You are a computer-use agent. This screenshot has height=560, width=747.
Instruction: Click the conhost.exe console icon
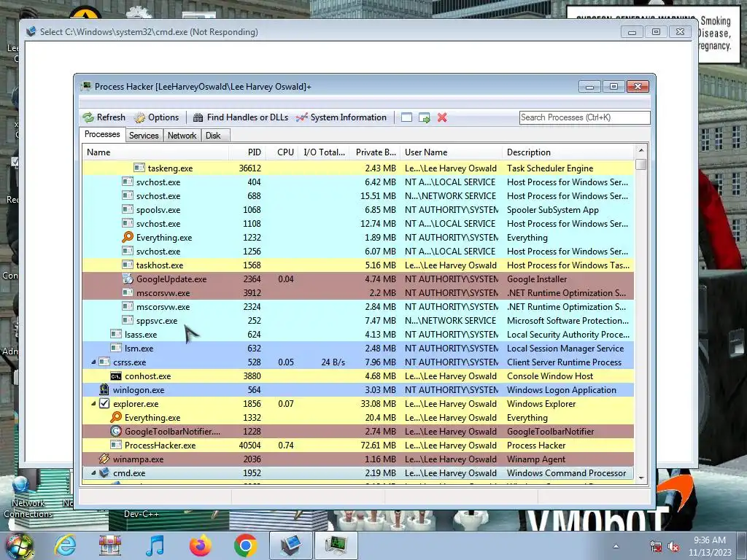[x=116, y=376]
